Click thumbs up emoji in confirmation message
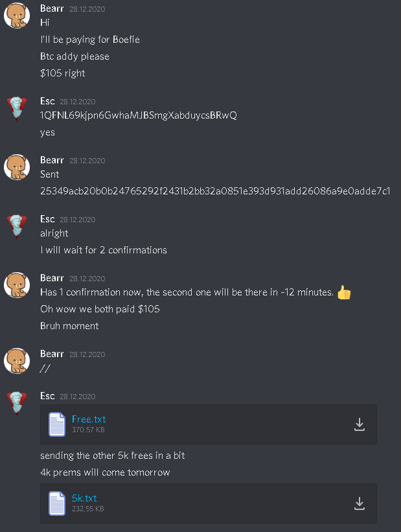 (343, 292)
